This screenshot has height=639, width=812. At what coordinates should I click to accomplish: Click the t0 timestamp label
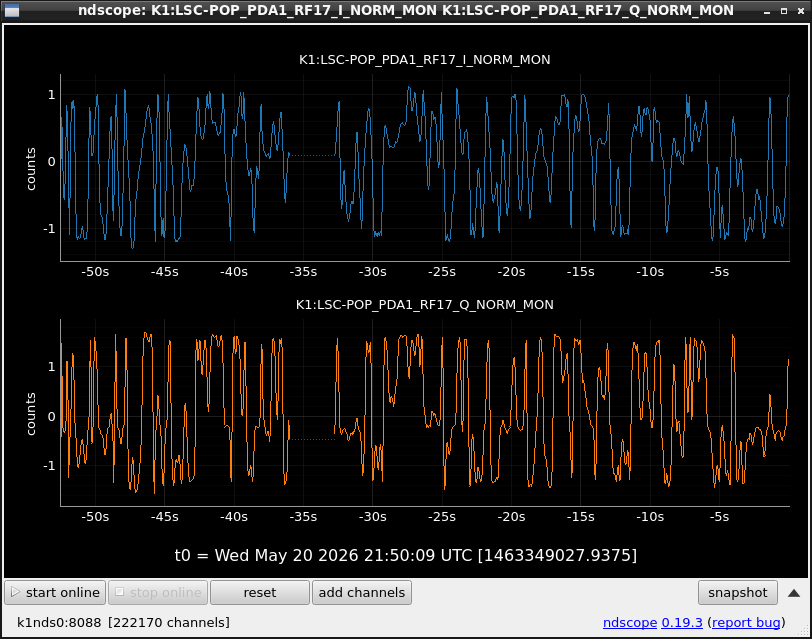coord(406,555)
